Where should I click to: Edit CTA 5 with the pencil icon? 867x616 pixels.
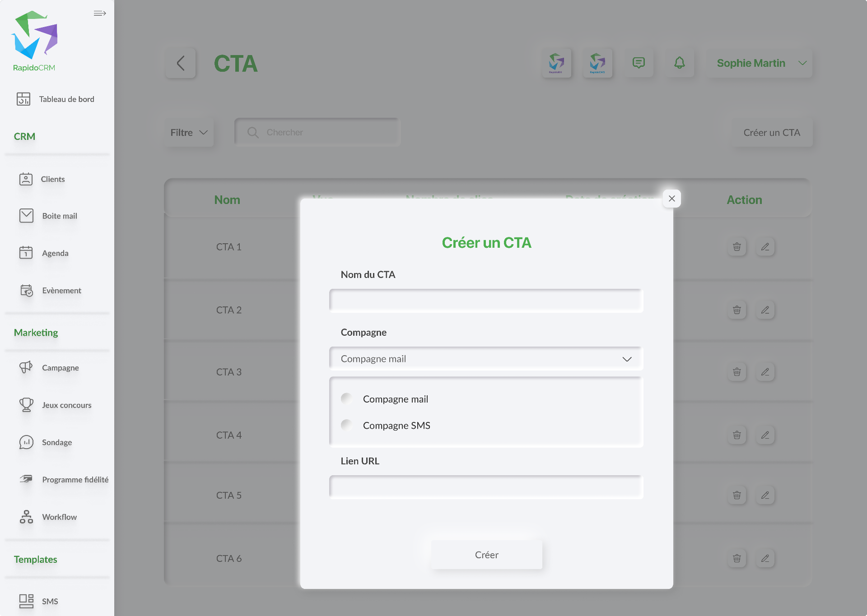click(x=765, y=495)
